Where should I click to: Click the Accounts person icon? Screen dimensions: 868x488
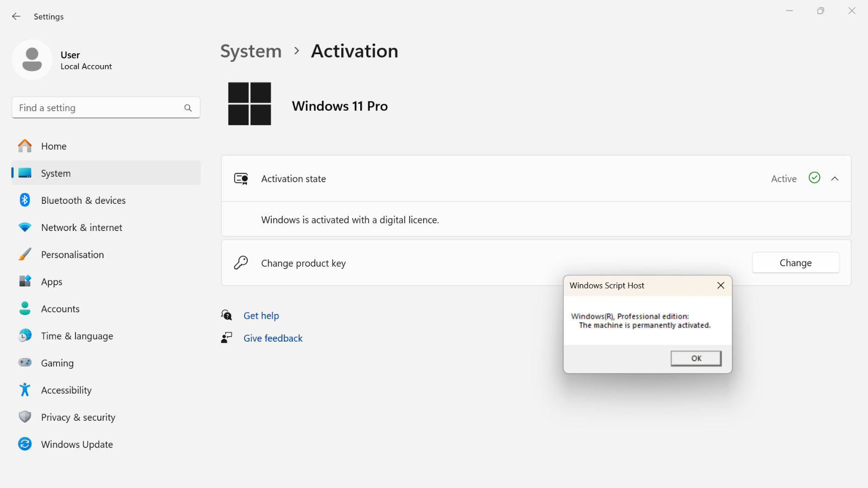(x=25, y=309)
